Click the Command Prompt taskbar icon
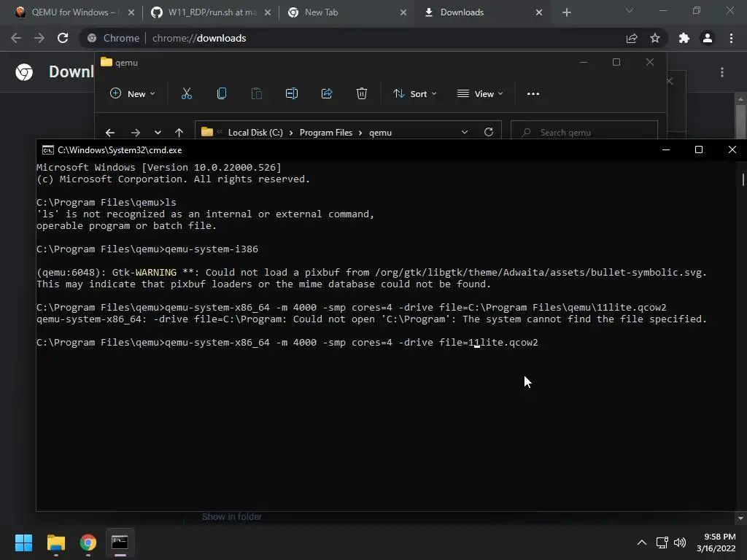The height and width of the screenshot is (560, 747). (120, 542)
